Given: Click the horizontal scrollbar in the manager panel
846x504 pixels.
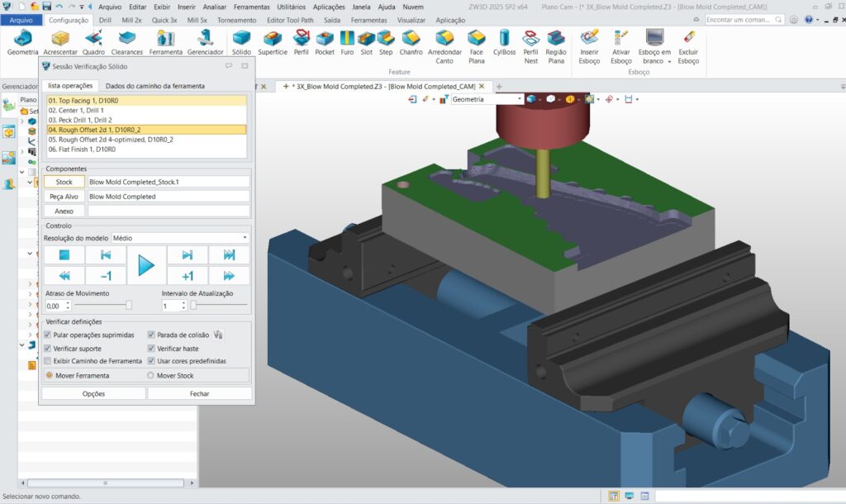Looking at the screenshot, I should click(x=106, y=483).
